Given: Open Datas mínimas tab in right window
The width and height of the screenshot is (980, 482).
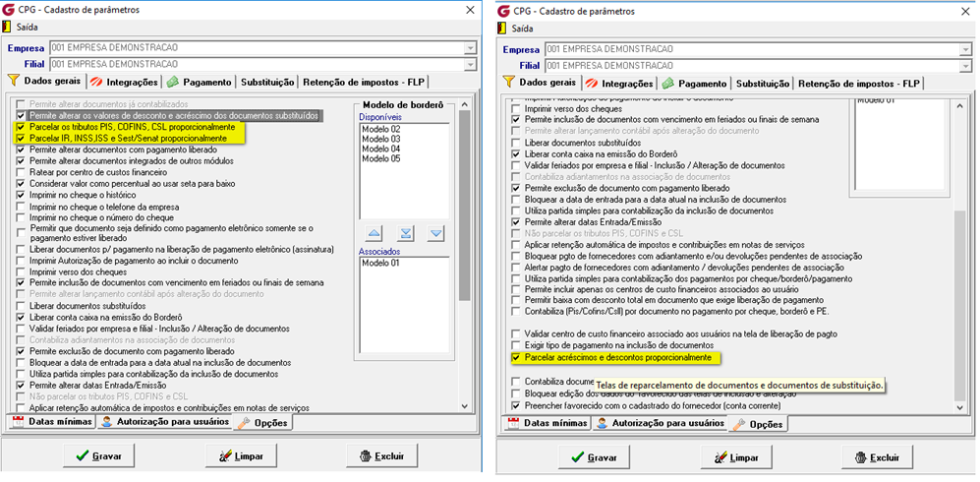Looking at the screenshot, I should tap(547, 423).
